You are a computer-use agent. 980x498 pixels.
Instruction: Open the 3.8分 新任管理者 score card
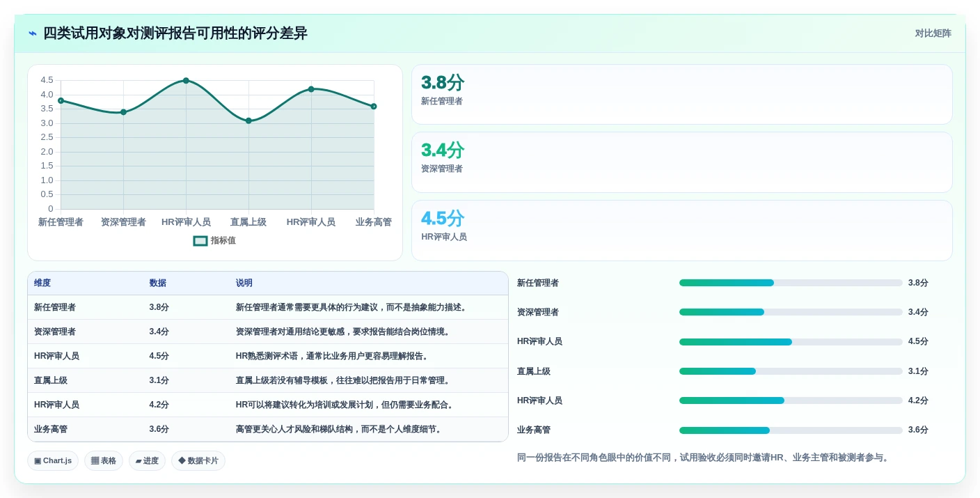(x=681, y=95)
